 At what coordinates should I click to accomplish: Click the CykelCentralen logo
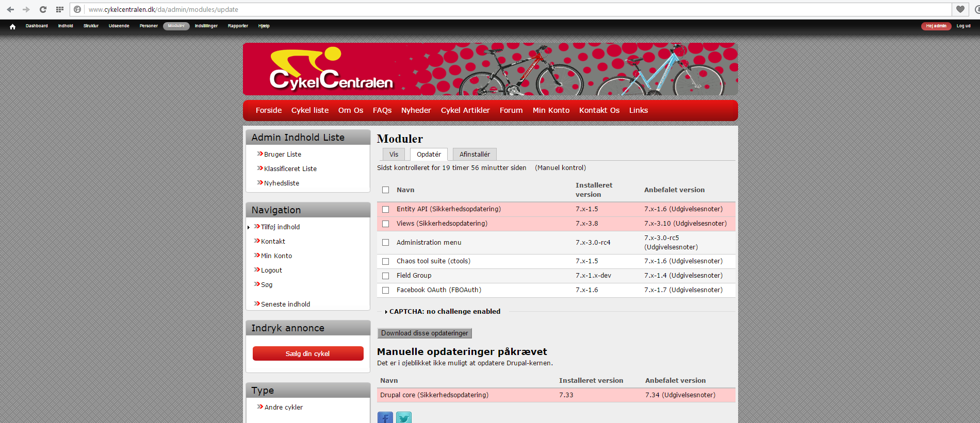[331, 70]
